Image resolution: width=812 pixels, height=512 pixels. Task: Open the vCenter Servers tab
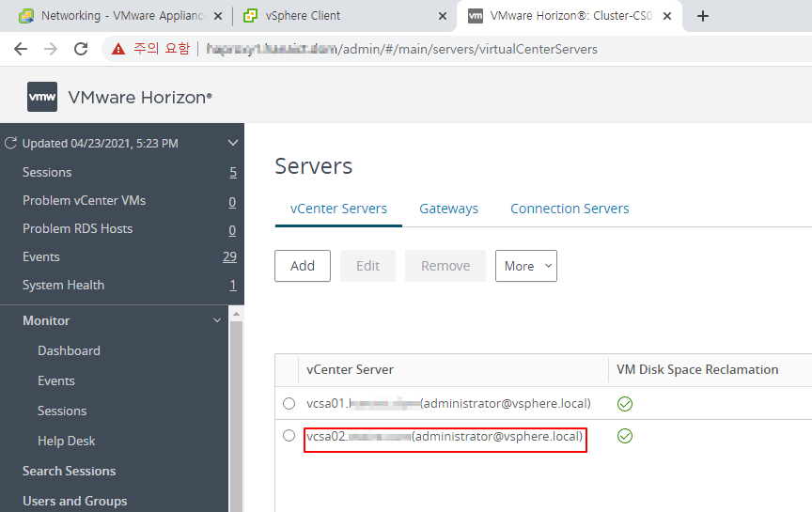(x=338, y=209)
